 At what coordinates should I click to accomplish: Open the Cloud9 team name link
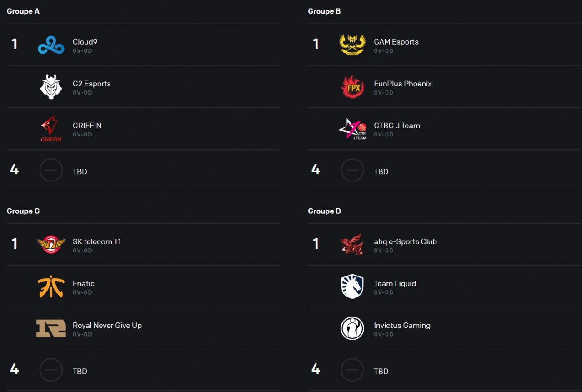click(x=85, y=42)
